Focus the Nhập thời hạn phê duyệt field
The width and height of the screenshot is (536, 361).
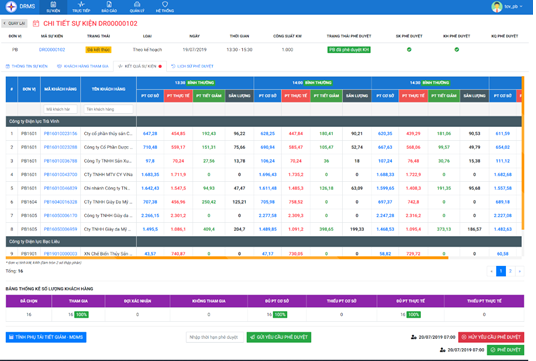[x=215, y=337]
